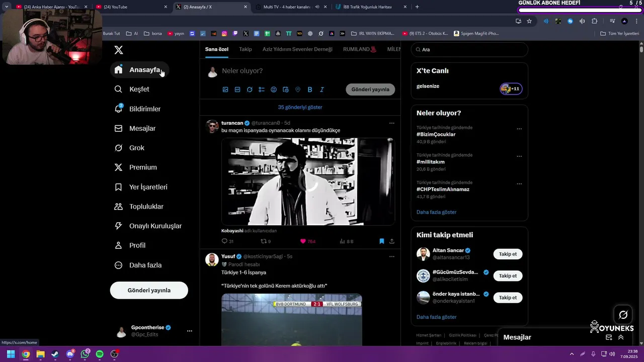Repost turancan post
The width and height of the screenshot is (644, 362).
tap(266, 241)
